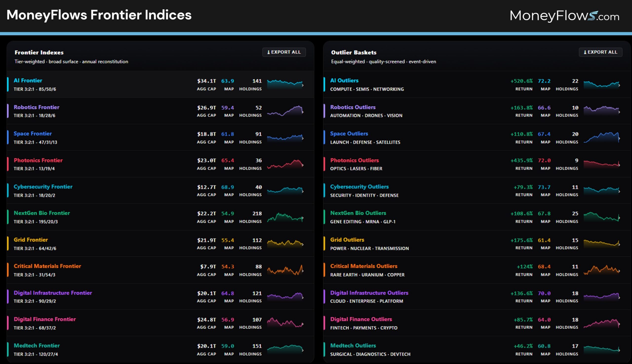
Task: Open the Digital Infrastructure Frontier index
Action: click(x=160, y=297)
